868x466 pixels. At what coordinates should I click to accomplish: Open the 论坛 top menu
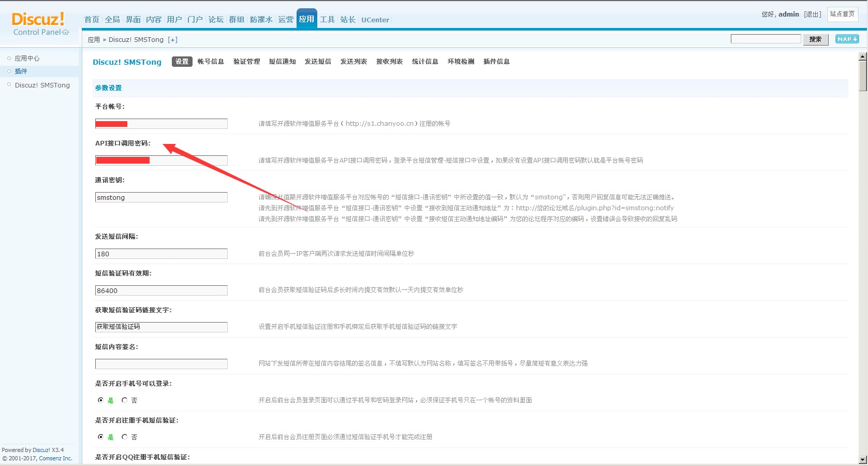point(216,20)
